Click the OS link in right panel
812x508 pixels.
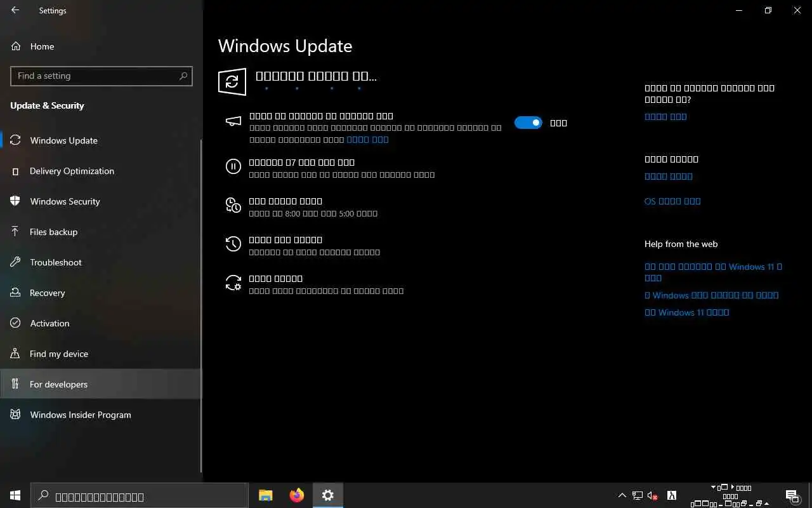(x=672, y=201)
